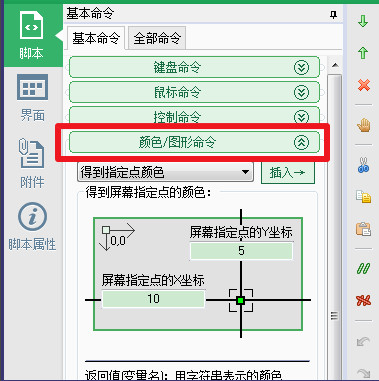Click the hand icon in right toolbar
This screenshot has height=381, width=379.
pyautogui.click(x=363, y=126)
